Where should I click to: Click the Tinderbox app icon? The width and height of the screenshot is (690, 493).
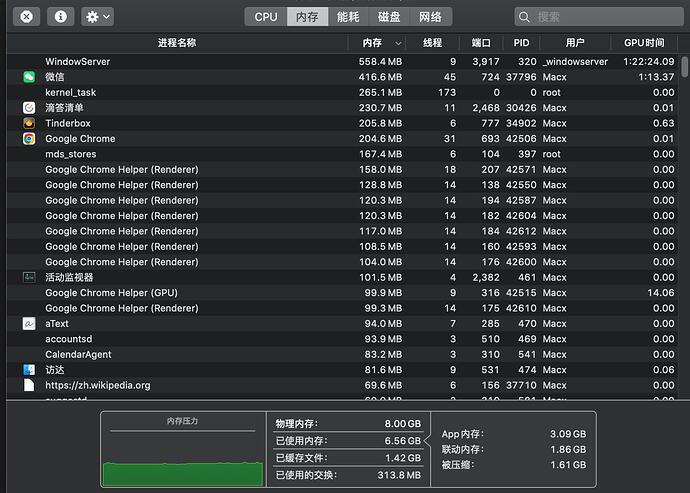[29, 123]
